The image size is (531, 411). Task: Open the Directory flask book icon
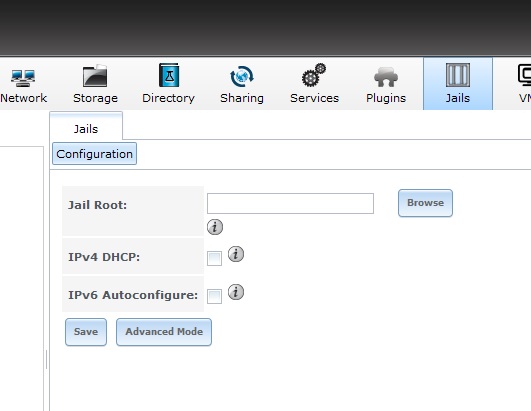tap(169, 75)
